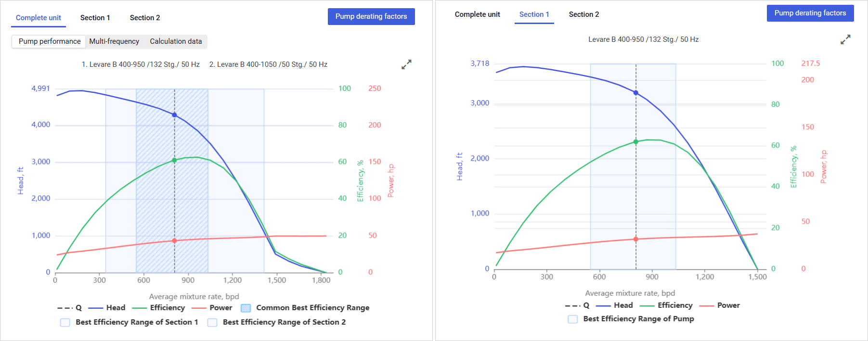Screen dimensions: 868x341
Task: Click right Pump derating factors button
Action: [x=810, y=13]
